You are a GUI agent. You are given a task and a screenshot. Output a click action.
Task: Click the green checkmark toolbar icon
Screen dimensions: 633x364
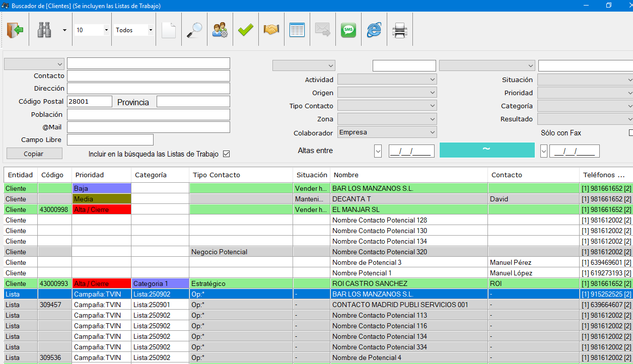click(245, 30)
